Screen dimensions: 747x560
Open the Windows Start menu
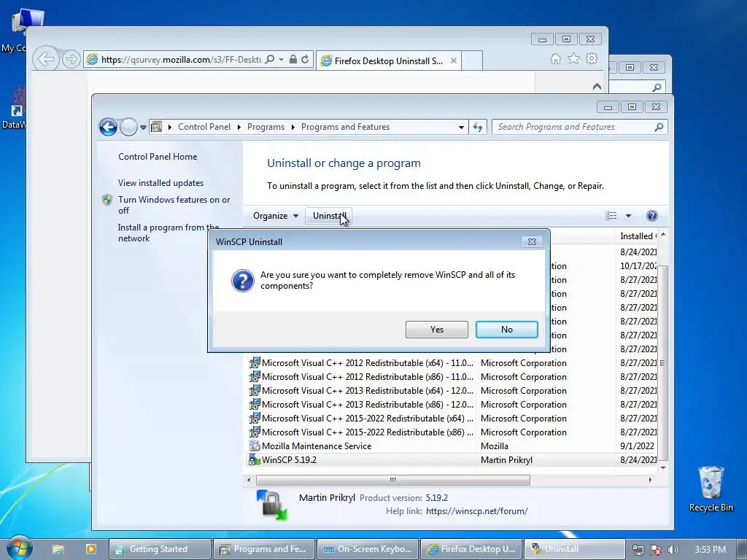19,548
